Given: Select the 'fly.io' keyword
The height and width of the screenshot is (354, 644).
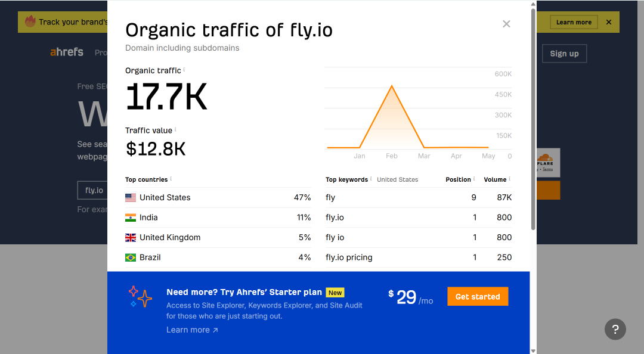Looking at the screenshot, I should point(335,218).
